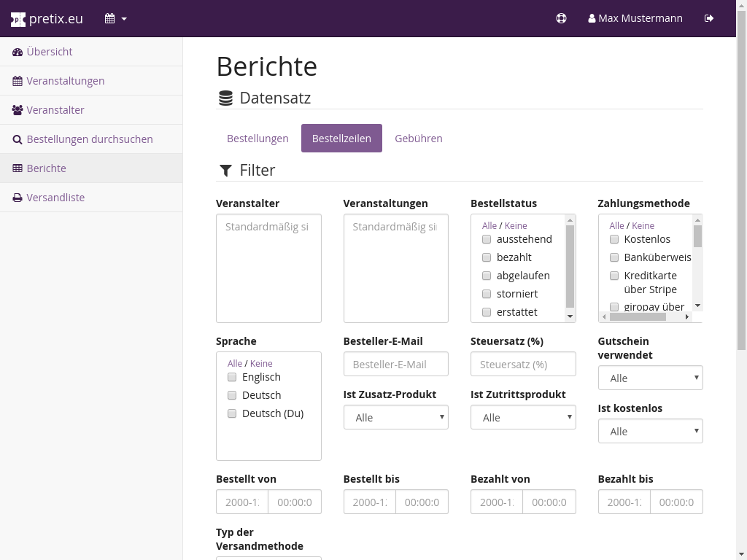
Task: Expand the 'Ist kostenlos' dropdown
Action: coord(650,432)
